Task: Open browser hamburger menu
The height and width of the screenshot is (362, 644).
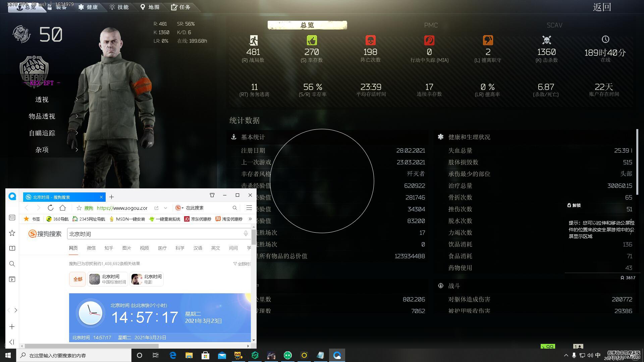Action: point(249,208)
